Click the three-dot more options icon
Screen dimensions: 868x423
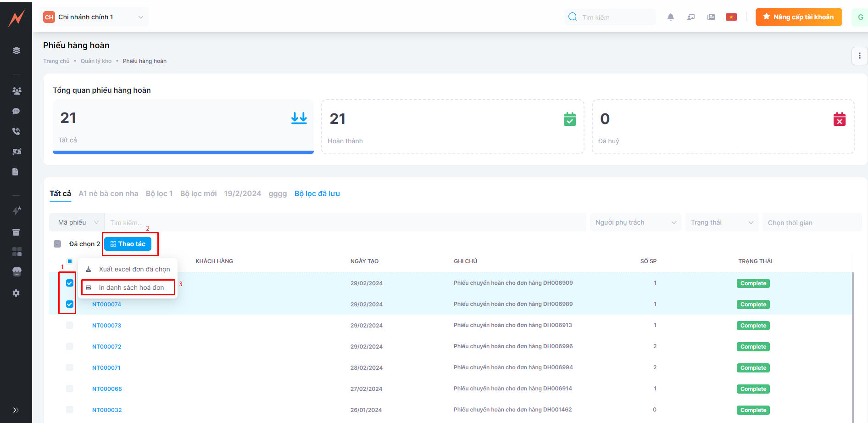[x=859, y=56]
